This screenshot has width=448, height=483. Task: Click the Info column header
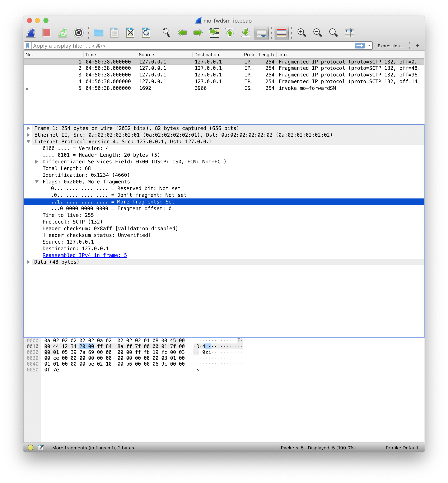pyautogui.click(x=283, y=55)
